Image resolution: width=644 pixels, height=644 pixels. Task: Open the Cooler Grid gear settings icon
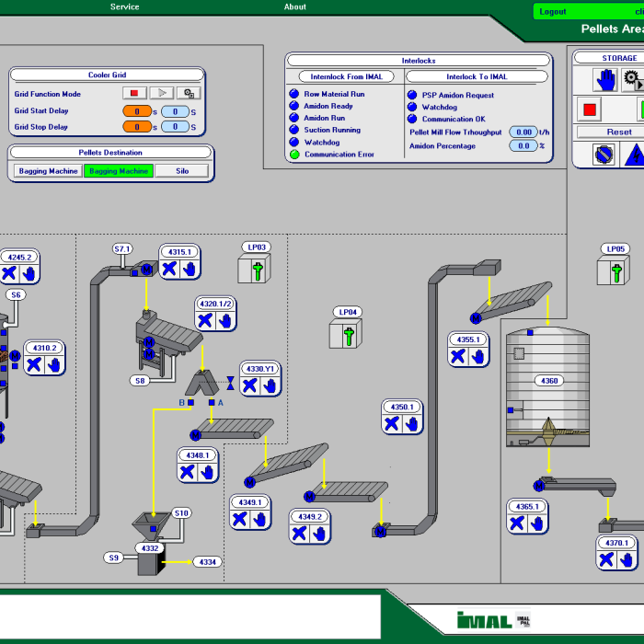coord(188,93)
